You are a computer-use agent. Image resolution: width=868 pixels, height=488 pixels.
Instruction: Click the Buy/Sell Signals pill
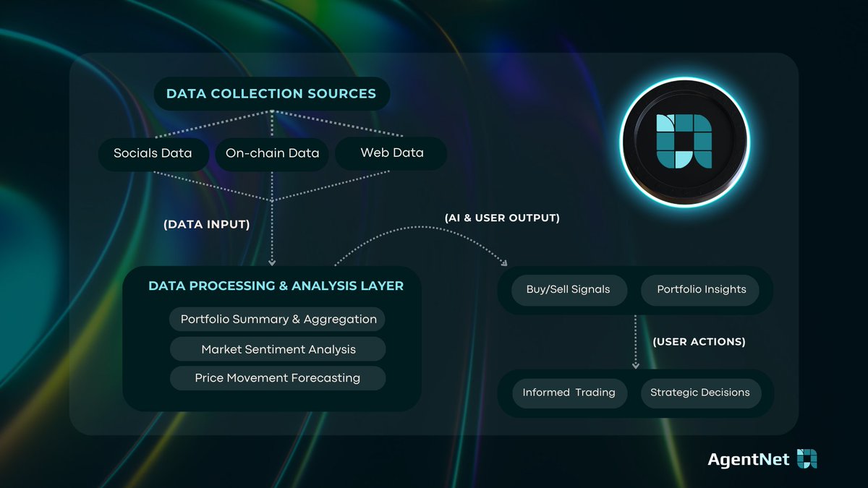coord(569,289)
